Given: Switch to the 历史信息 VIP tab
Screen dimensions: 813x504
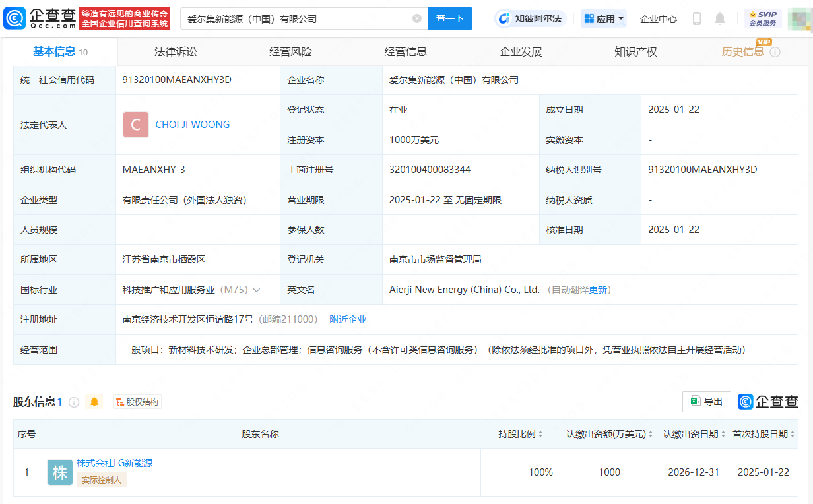Looking at the screenshot, I should pos(743,52).
